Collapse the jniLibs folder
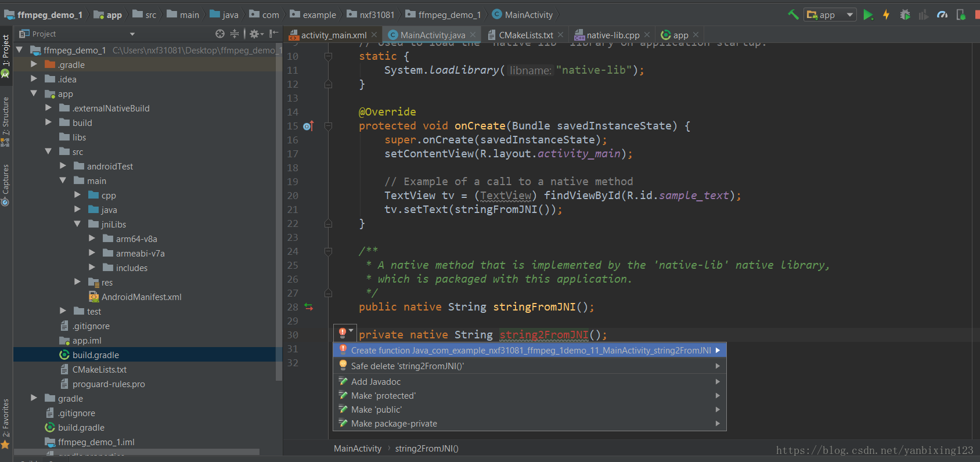Screen dimensions: 980x462 (77, 224)
